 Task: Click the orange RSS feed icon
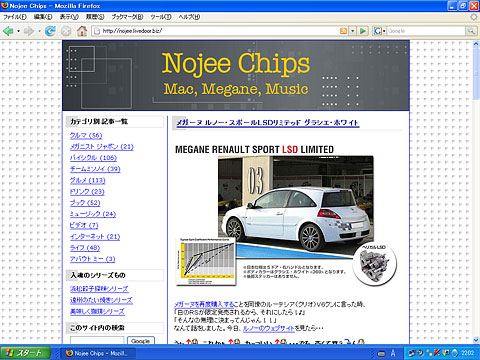pyautogui.click(x=343, y=31)
